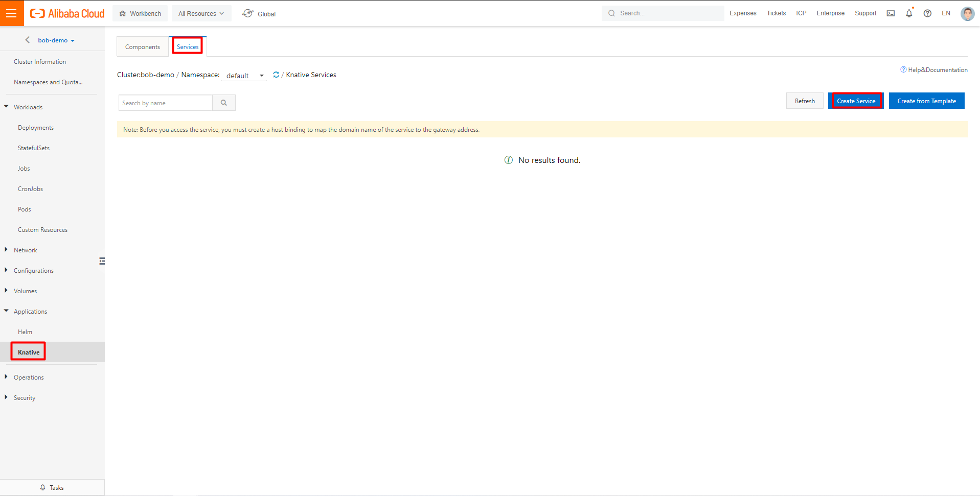
Task: Open the Cloud Shell terminal icon
Action: 891,13
